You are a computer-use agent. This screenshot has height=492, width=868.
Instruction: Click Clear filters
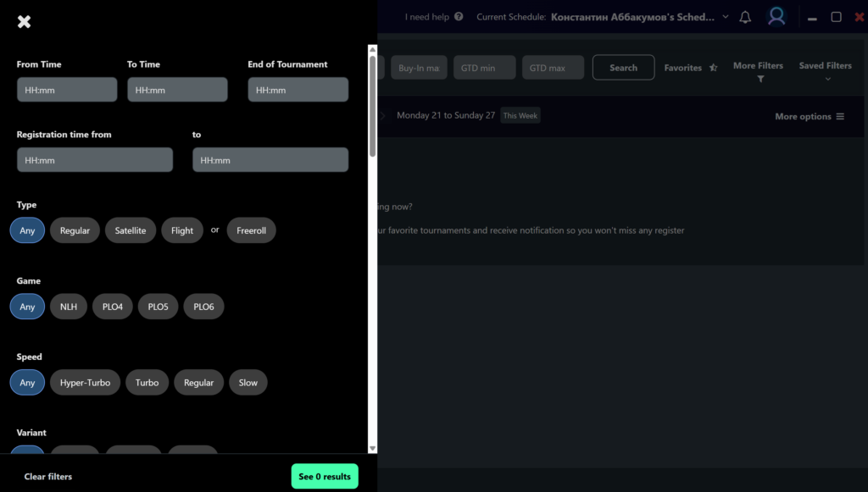[48, 477]
